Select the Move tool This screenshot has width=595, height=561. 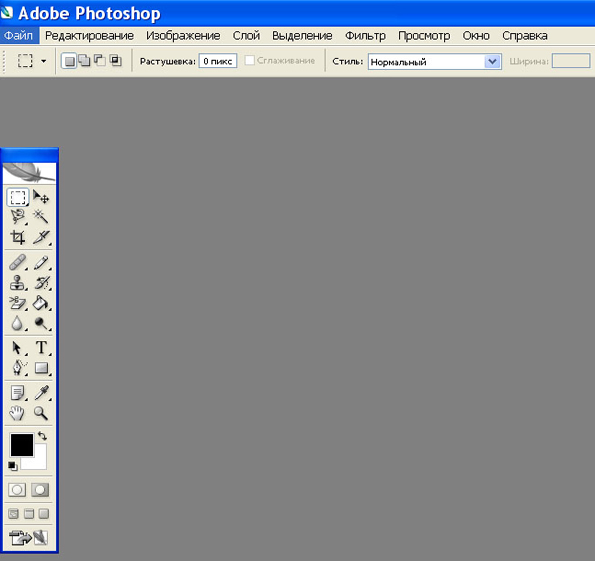point(41,197)
